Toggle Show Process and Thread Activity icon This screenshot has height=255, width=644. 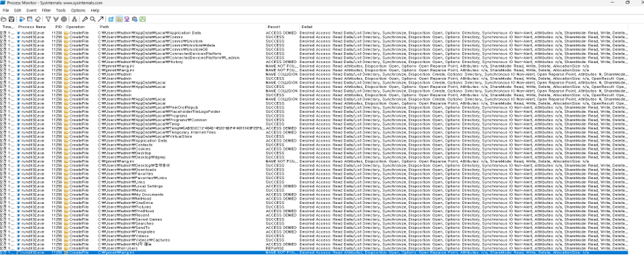coord(134,19)
